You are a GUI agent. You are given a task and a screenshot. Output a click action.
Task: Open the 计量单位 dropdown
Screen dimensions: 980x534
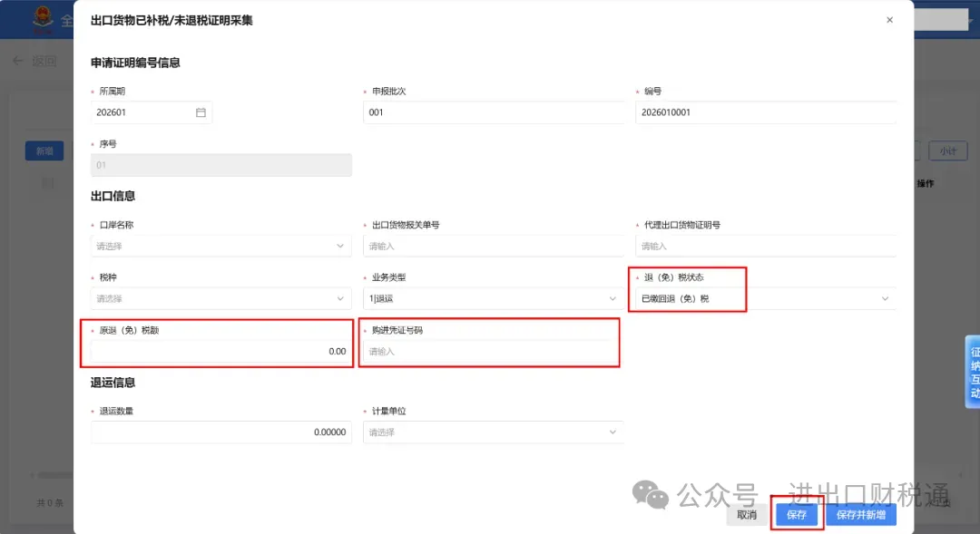pyautogui.click(x=493, y=432)
